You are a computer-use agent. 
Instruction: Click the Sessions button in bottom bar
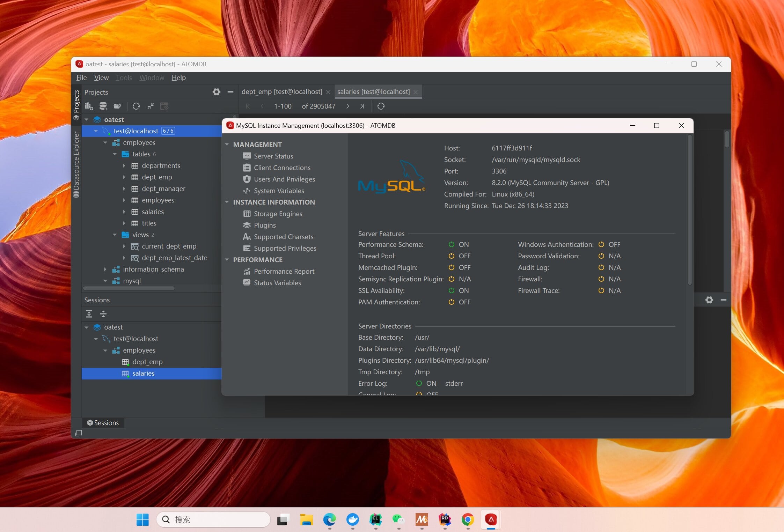click(x=103, y=423)
